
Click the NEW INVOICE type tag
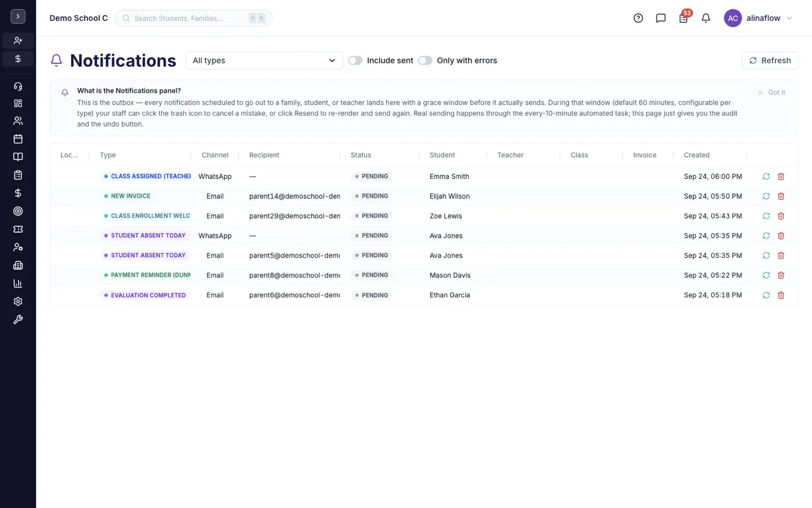(x=127, y=196)
